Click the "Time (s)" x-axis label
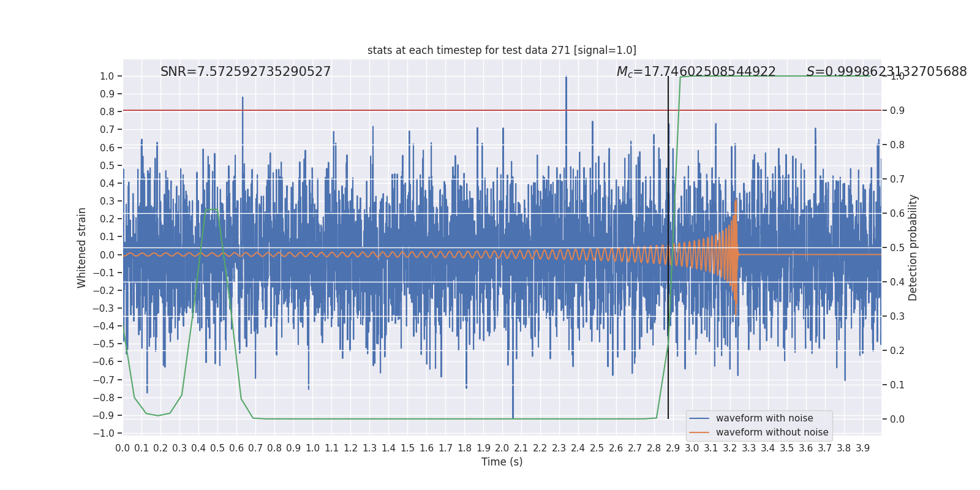This screenshot has height=490, width=980. tap(502, 462)
